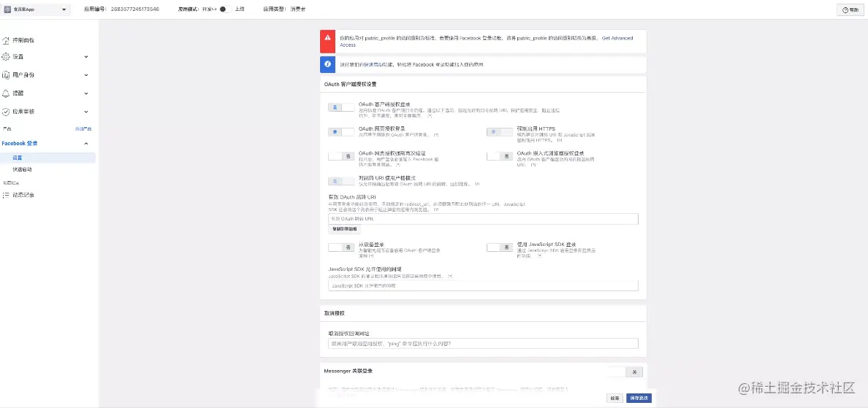This screenshot has height=408, width=868.
Task: Click the 用户身份 person card icon
Action: tap(6, 74)
